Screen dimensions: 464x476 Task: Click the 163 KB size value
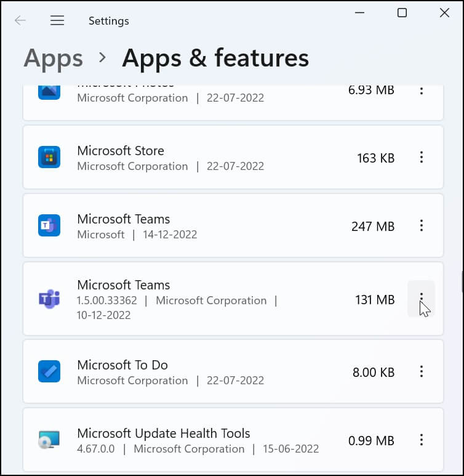coord(375,158)
